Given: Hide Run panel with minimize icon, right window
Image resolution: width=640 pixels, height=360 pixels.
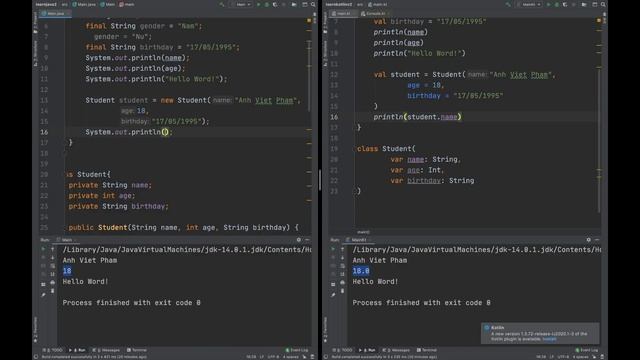Looking at the screenshot, I should [597, 240].
